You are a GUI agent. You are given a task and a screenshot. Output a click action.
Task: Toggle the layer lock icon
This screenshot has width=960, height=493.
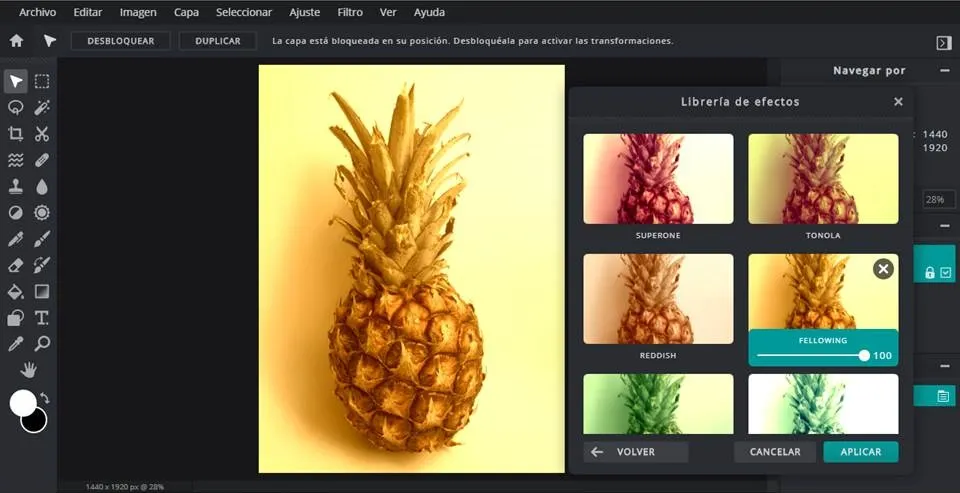click(x=930, y=272)
